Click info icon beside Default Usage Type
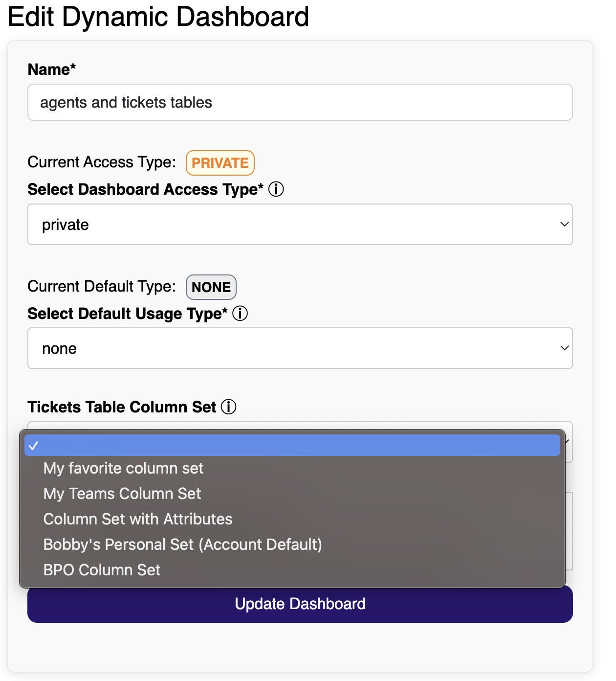 click(240, 313)
